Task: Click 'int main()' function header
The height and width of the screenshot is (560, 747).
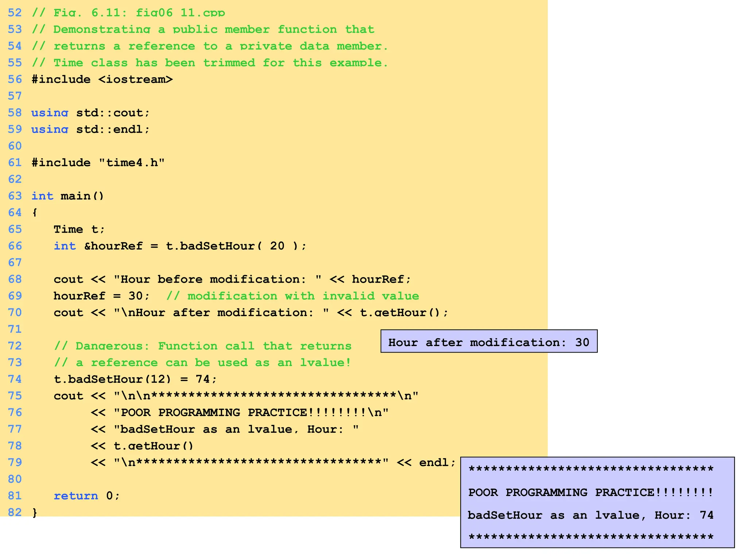Action: (68, 196)
